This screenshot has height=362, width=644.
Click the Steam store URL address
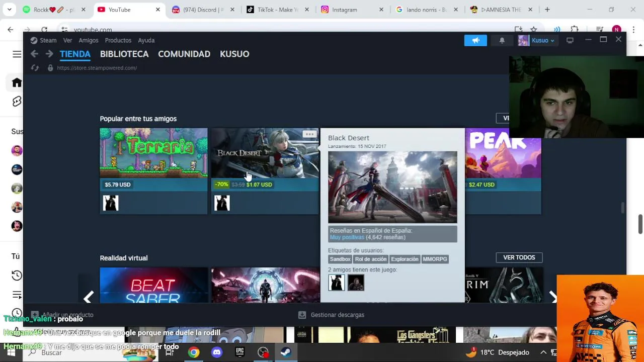point(97,68)
